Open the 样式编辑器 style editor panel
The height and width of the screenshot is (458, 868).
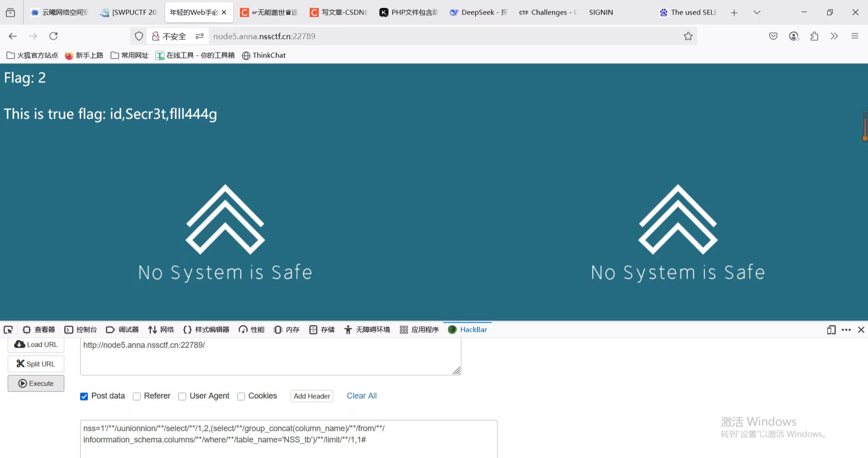(x=206, y=329)
